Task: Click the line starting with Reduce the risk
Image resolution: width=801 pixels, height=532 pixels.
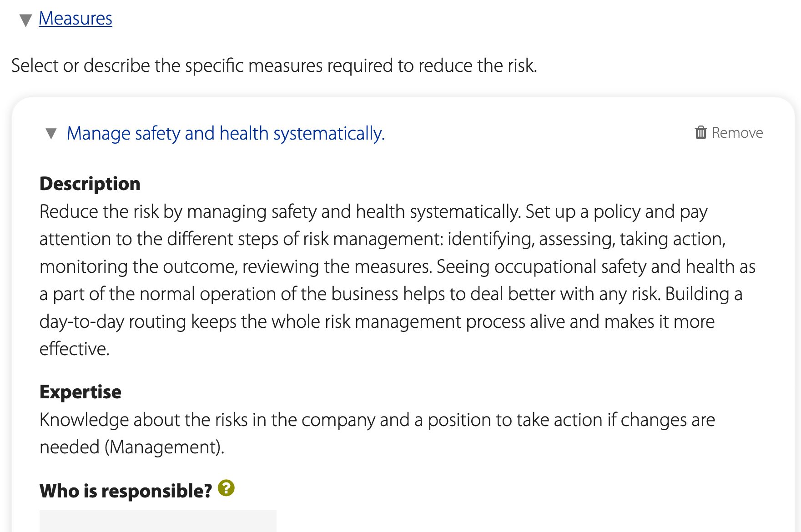Action: click(373, 212)
